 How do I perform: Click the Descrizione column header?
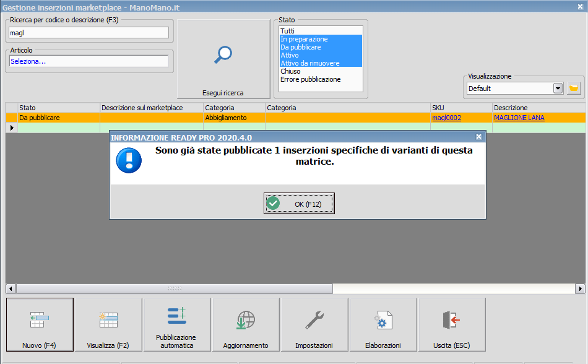pyautogui.click(x=539, y=108)
